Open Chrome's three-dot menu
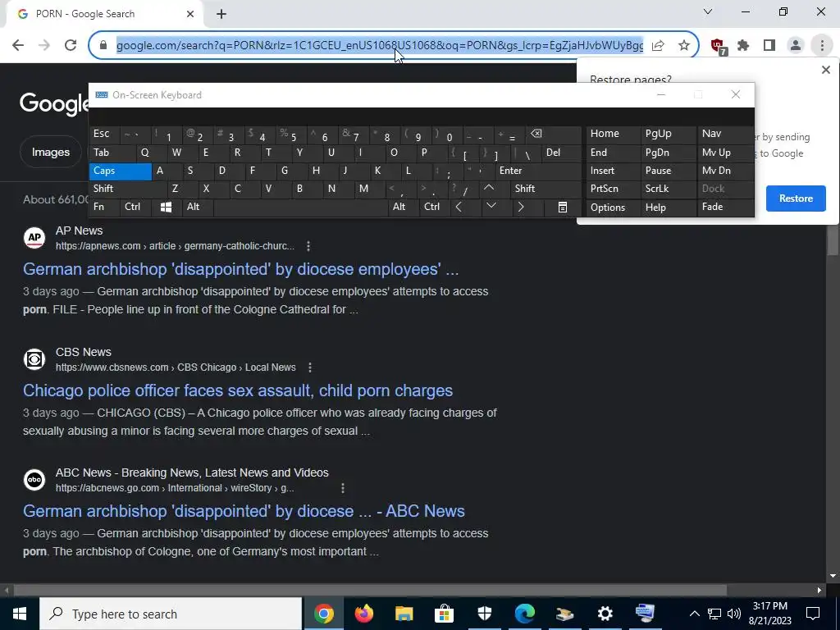 click(822, 46)
